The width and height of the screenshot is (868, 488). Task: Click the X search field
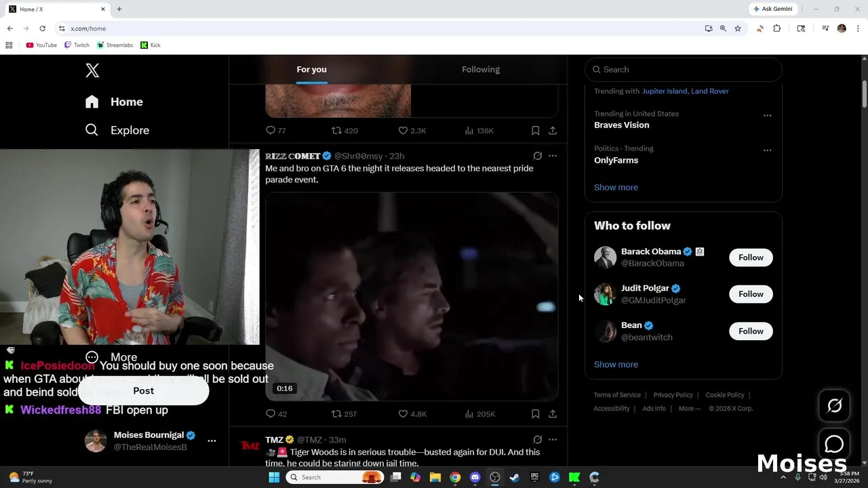click(684, 69)
